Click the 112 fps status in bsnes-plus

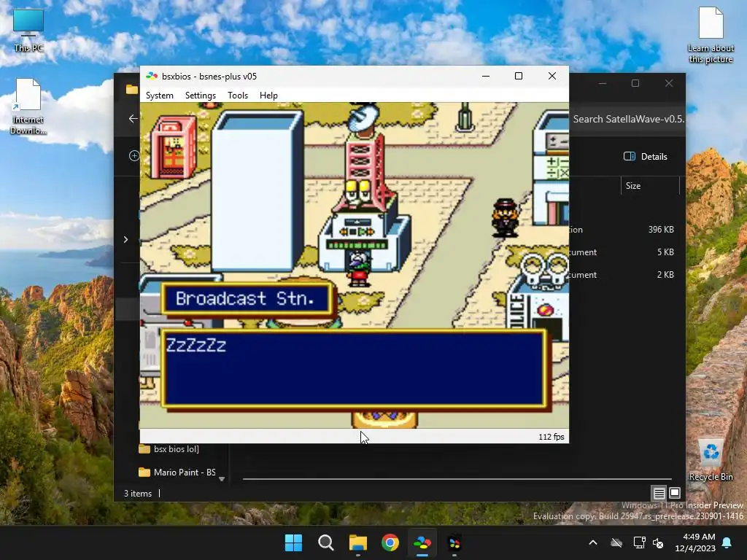coord(551,437)
